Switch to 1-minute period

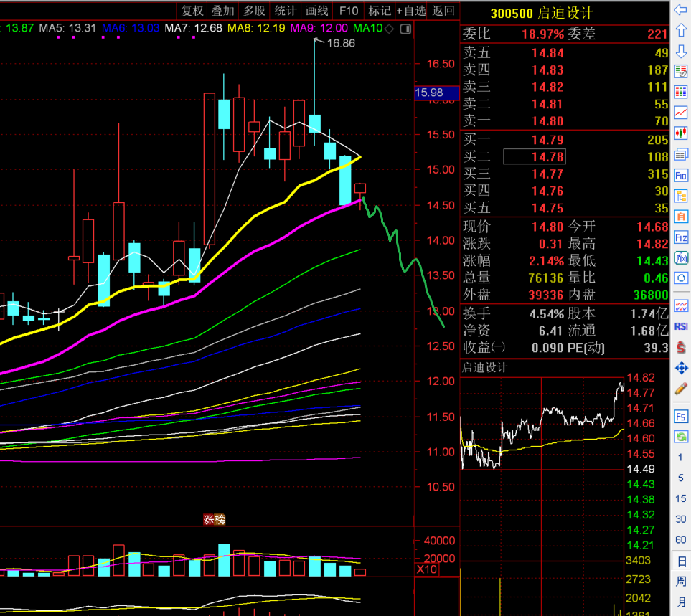click(x=680, y=458)
